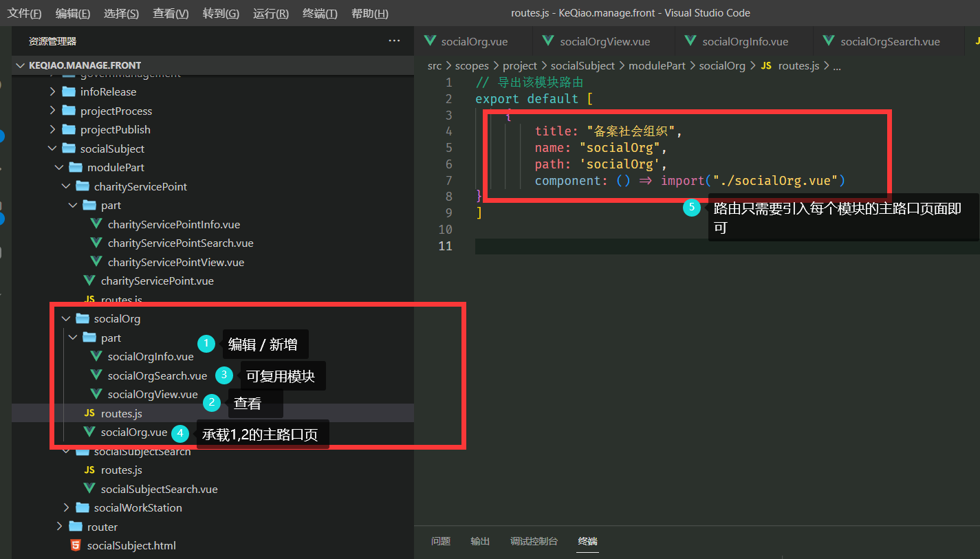Viewport: 980px width, 559px height.
Task: Collapse the KEQIAO.MANAGE.FRONT root section
Action: 19,65
